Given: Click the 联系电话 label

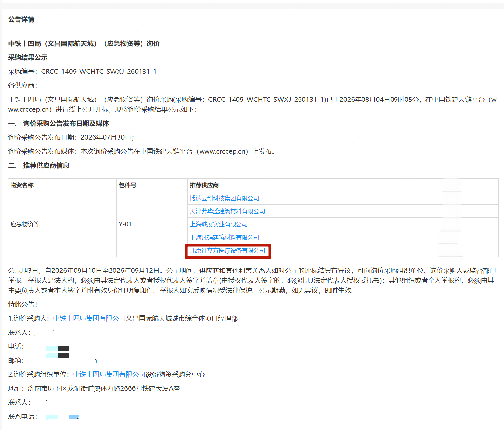Looking at the screenshot, I should [x=22, y=416].
